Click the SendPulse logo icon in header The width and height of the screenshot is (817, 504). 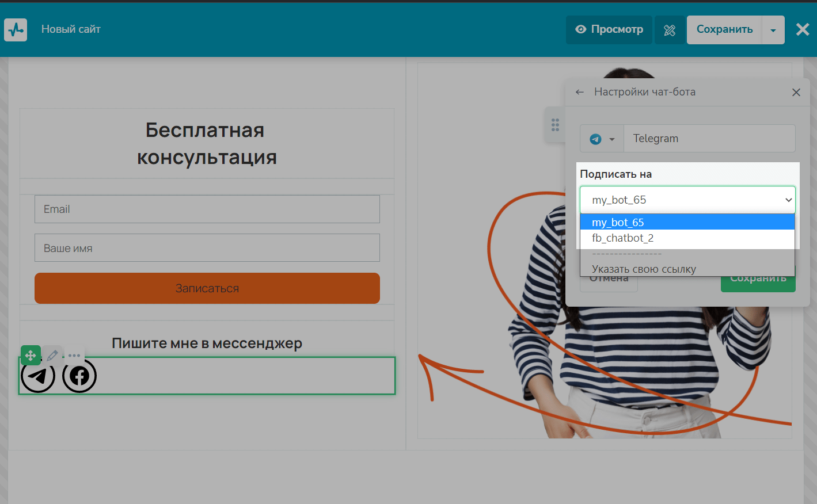tap(16, 29)
